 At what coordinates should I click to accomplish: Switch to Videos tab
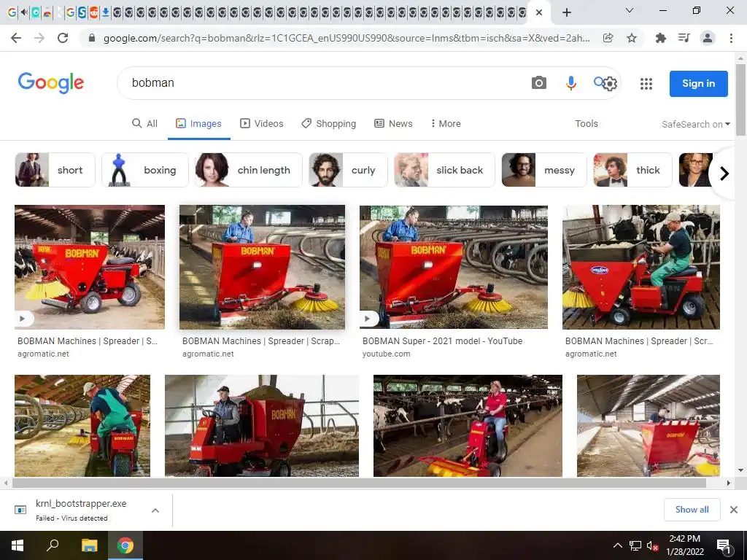click(262, 124)
